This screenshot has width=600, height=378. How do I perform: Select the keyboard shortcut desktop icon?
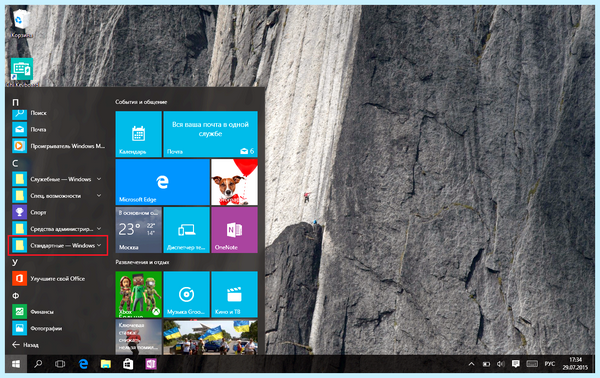[22, 72]
